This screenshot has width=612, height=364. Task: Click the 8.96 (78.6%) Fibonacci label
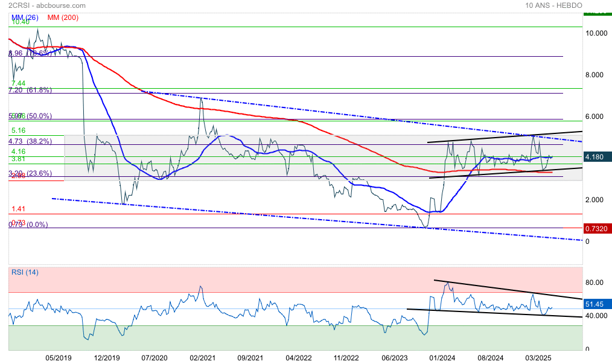[30, 53]
